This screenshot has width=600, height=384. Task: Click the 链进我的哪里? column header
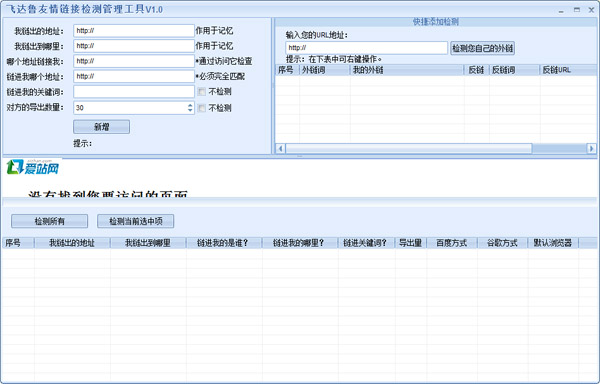(x=300, y=243)
